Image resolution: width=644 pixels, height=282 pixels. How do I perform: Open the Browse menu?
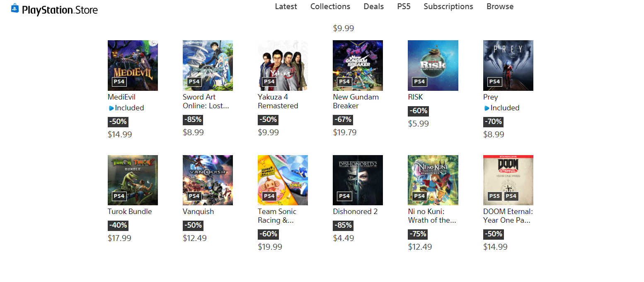500,7
